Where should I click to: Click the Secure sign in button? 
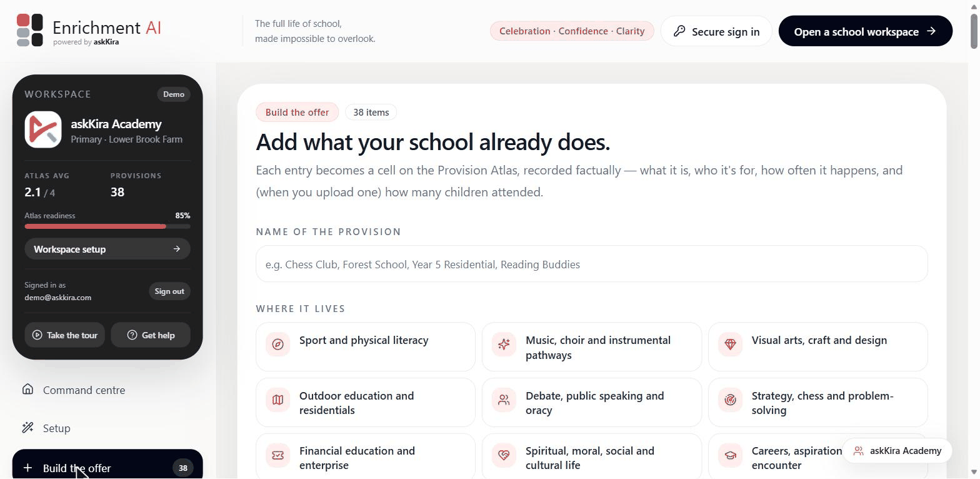716,31
